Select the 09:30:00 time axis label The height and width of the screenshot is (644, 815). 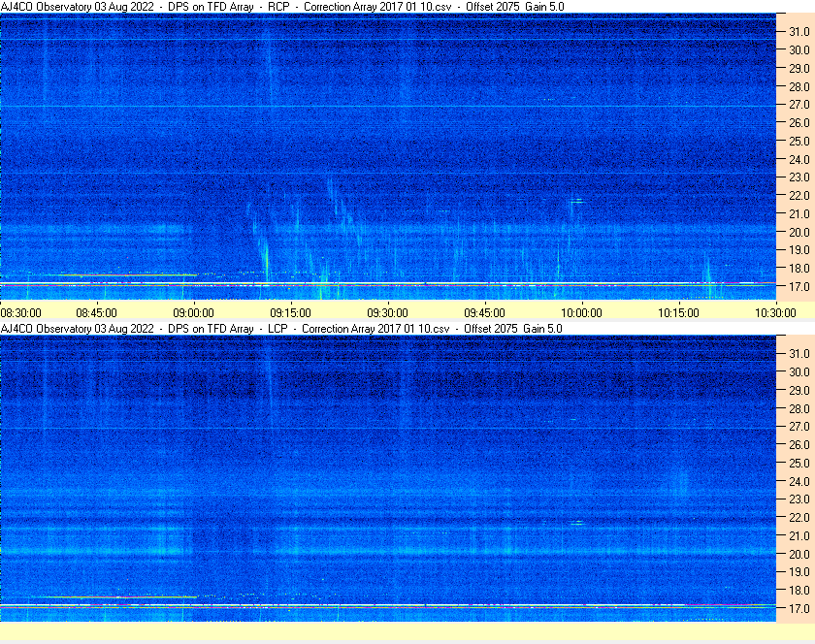[388, 313]
